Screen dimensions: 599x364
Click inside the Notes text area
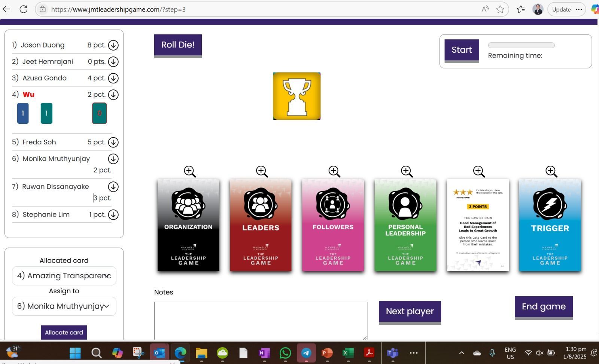[260, 320]
